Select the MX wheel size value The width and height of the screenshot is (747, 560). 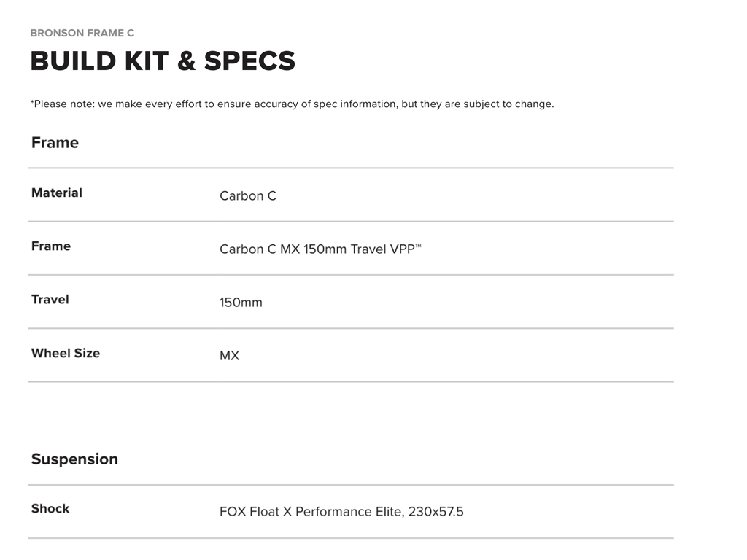pyautogui.click(x=229, y=356)
